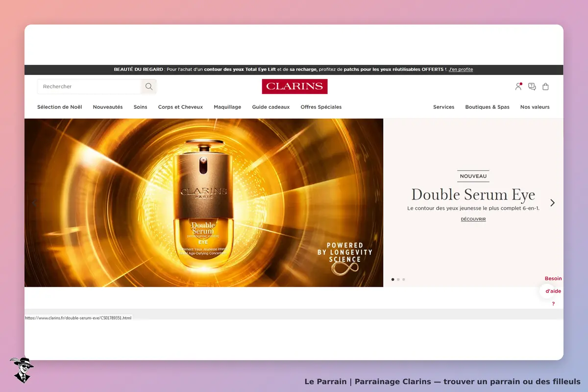
Task: Open the Services menu
Action: tap(443, 107)
